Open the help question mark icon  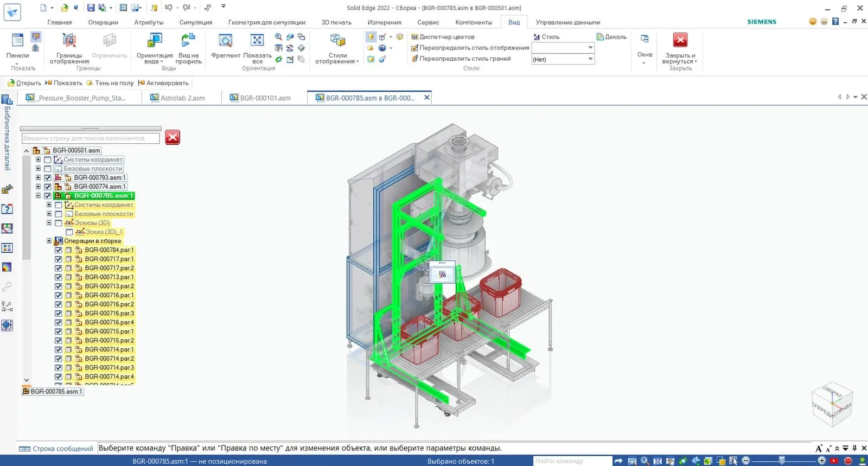click(835, 22)
